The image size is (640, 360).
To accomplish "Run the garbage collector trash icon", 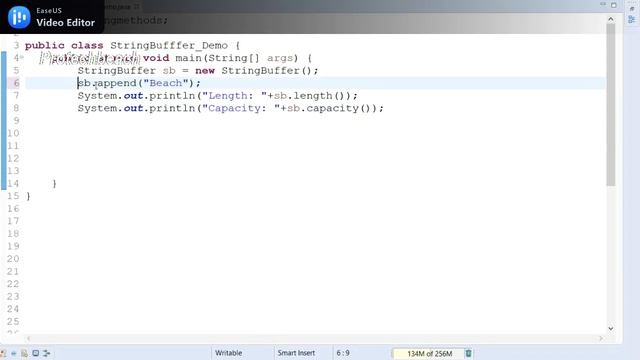I will 468,353.
